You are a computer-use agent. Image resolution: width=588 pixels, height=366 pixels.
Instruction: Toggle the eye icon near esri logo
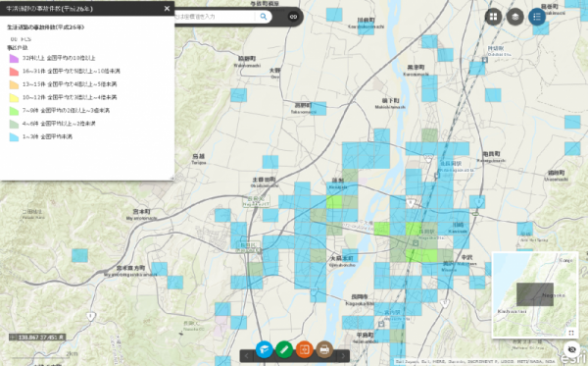(571, 349)
